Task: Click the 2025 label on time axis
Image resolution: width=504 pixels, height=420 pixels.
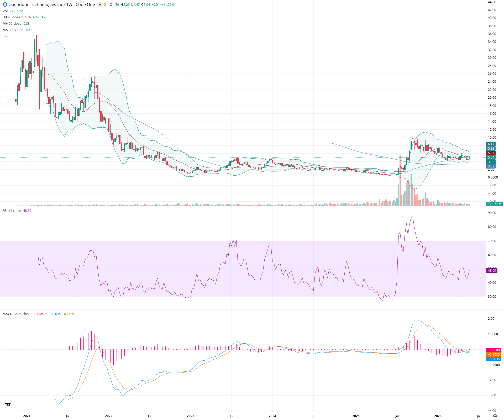Action: (356, 416)
